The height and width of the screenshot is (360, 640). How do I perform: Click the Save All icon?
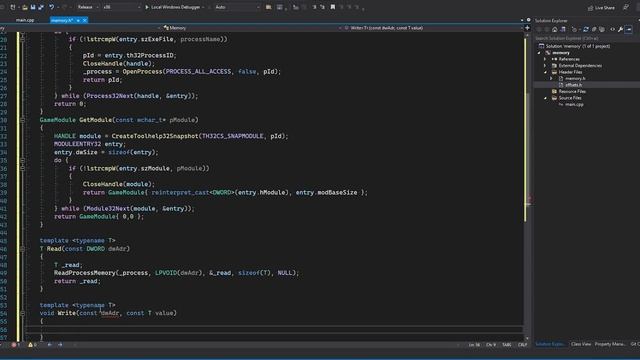[41, 7]
